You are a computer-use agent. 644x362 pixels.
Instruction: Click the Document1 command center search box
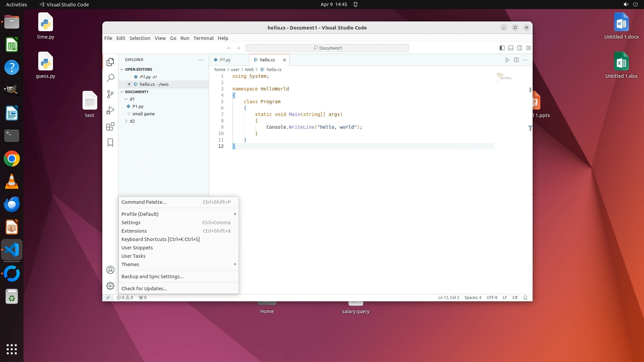click(x=327, y=48)
